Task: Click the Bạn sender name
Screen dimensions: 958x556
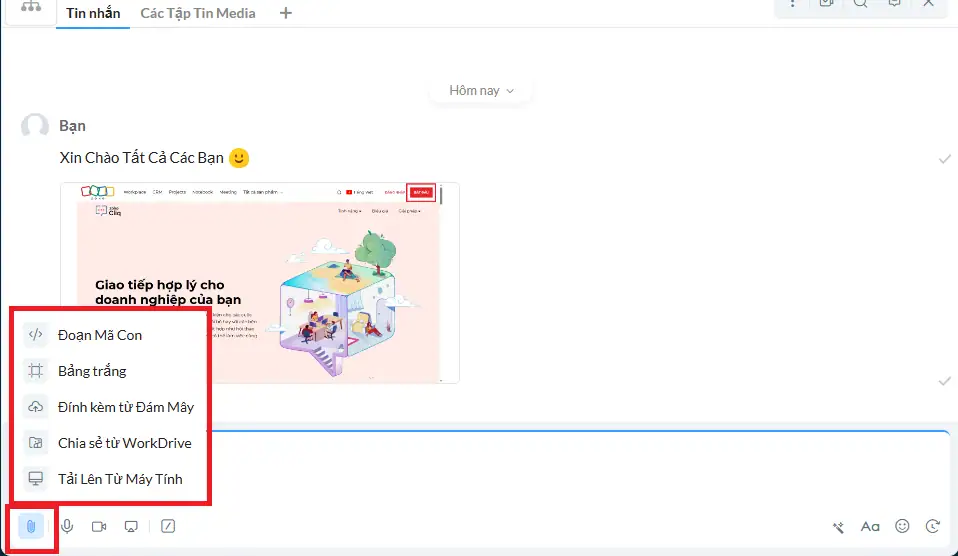Action: (72, 126)
